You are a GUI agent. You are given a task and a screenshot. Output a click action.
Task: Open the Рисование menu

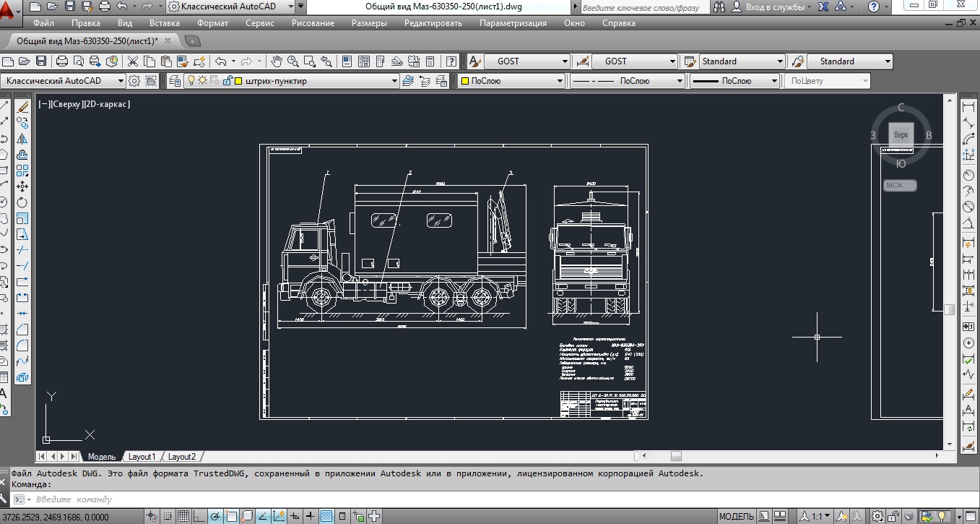coord(313,23)
